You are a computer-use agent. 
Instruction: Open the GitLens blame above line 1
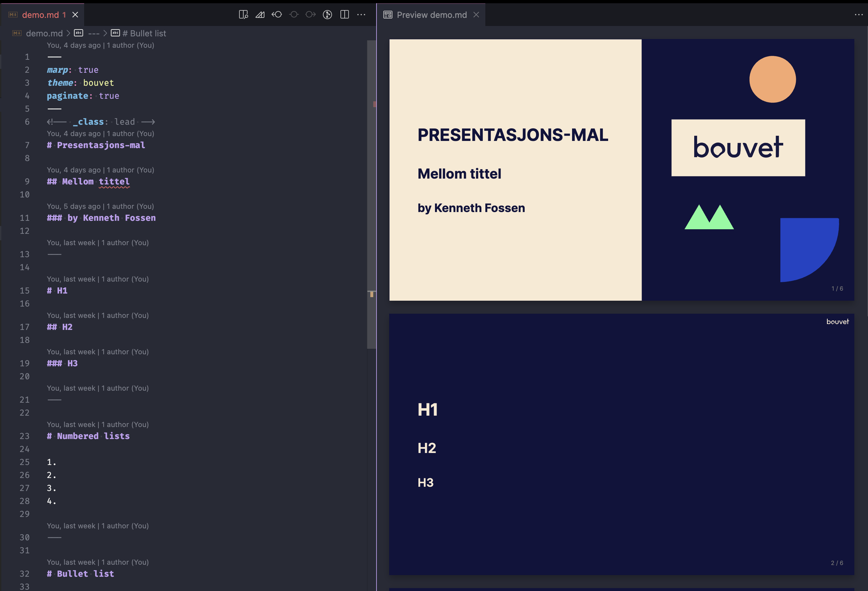[x=100, y=45]
